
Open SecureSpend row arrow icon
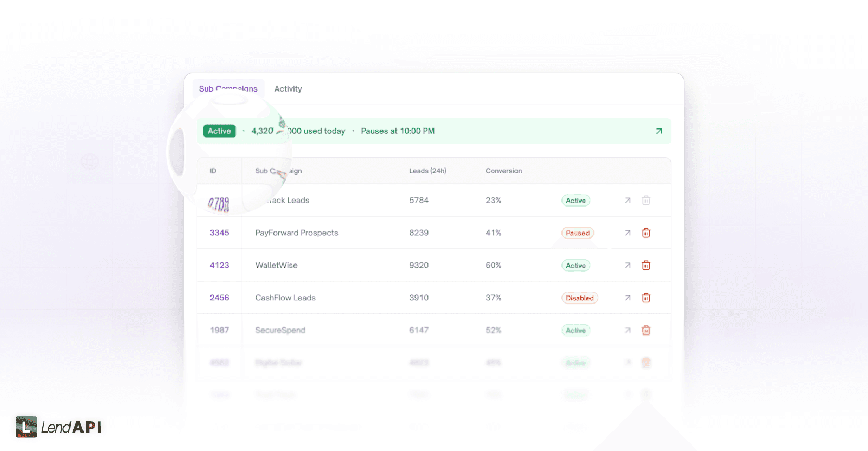(x=628, y=331)
